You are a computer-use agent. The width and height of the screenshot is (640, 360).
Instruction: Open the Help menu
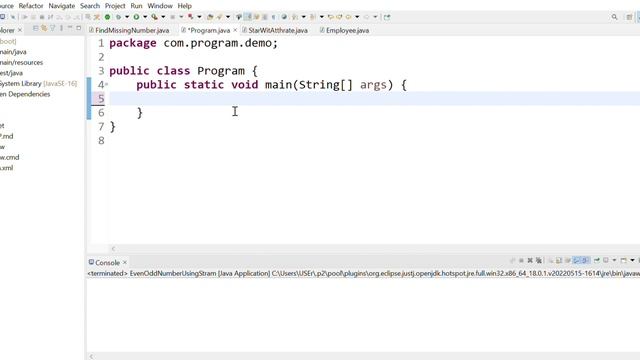(184, 6)
